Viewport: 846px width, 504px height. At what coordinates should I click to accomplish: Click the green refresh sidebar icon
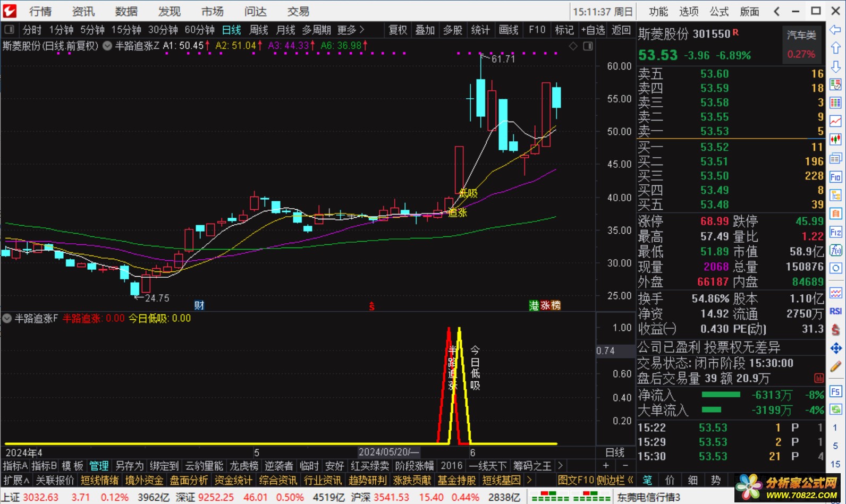coord(835,409)
